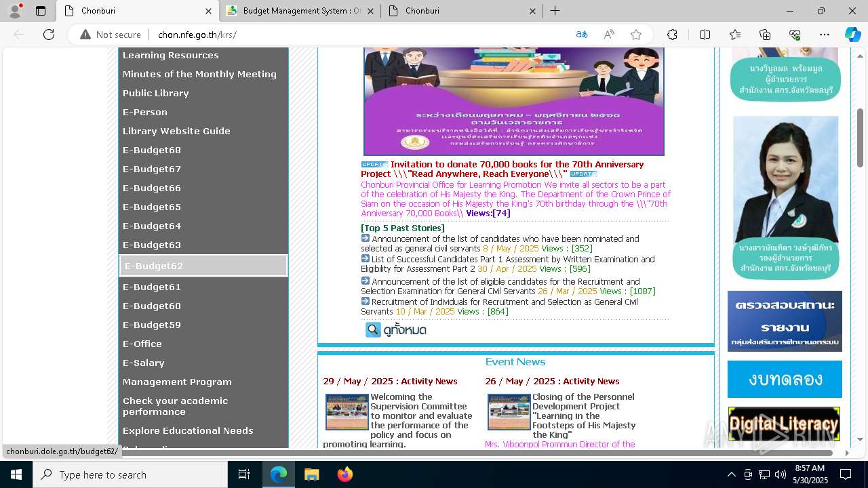Open Browser essentials heart icon
Screen dimensions: 868x488
coord(795,35)
